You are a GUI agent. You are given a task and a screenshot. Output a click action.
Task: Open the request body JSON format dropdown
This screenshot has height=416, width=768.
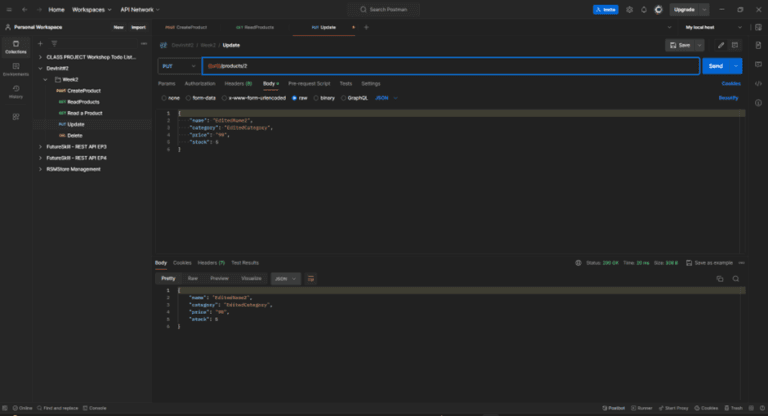[386, 98]
